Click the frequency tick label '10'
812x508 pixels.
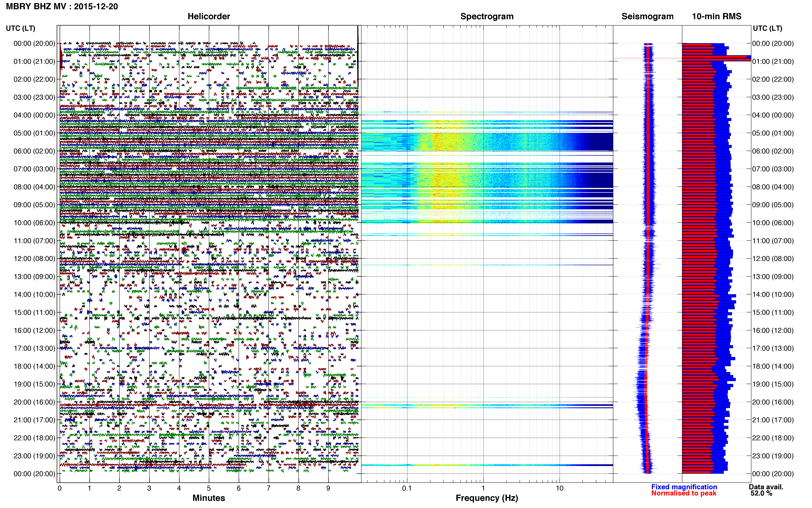click(x=559, y=488)
